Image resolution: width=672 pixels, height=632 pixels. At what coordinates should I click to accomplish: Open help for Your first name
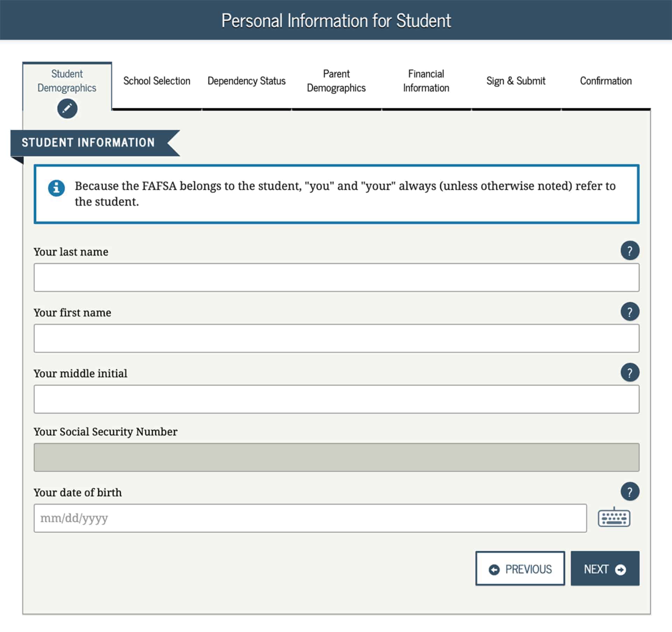click(630, 311)
